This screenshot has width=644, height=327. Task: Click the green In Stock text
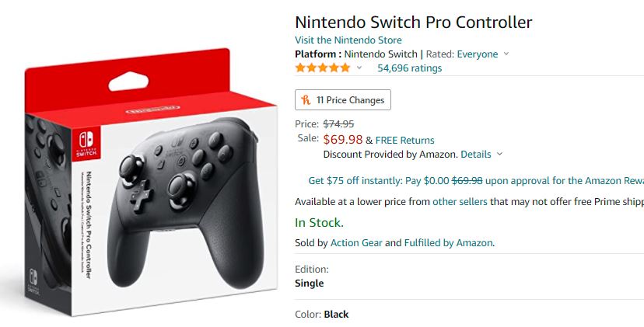(x=319, y=223)
